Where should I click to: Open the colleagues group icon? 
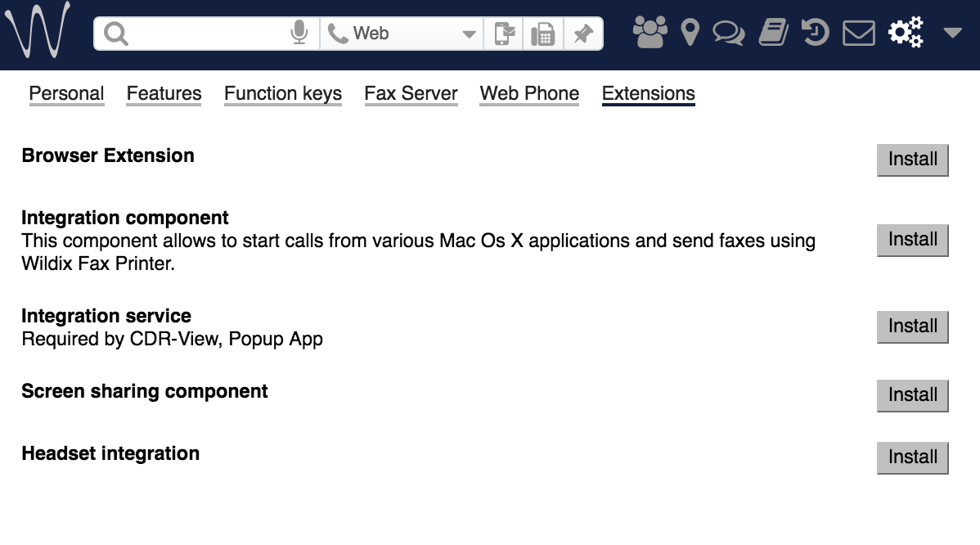coord(650,33)
